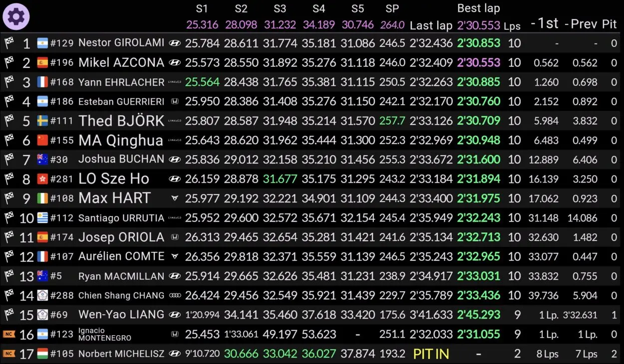624x364 pixels.
Task: Click the Chinese flag beside MA Qinghua
Action: 43,140
